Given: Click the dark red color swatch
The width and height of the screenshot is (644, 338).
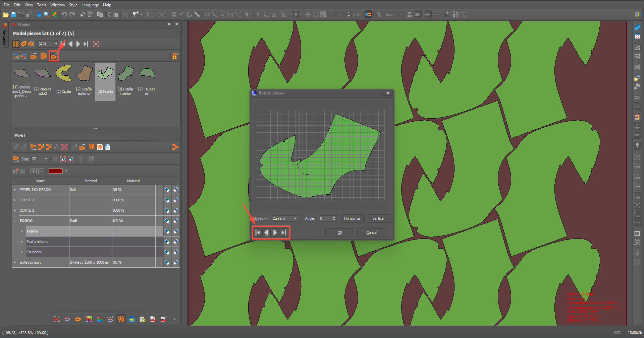Looking at the screenshot, I should click(x=56, y=171).
